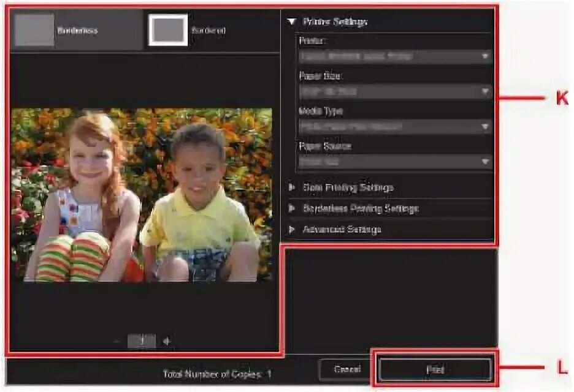This screenshot has height=392, width=574.
Task: Click the Total Number of Copies text
Action: coord(217,374)
